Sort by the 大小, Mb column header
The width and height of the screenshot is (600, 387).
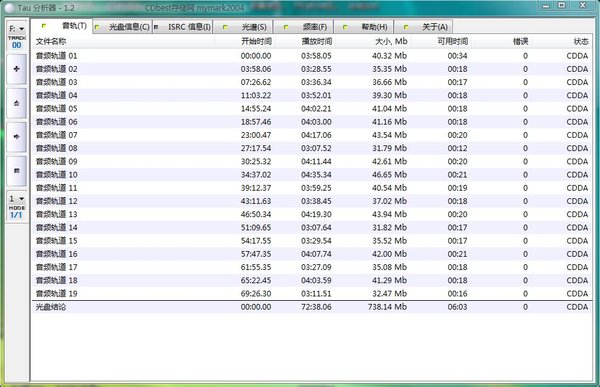coord(373,41)
